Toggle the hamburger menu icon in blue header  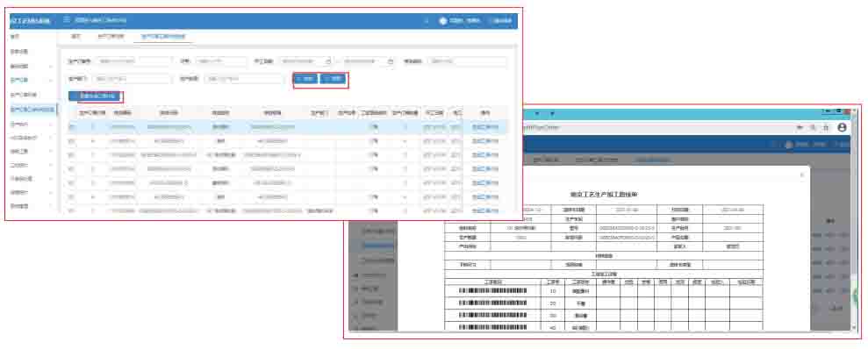click(67, 20)
